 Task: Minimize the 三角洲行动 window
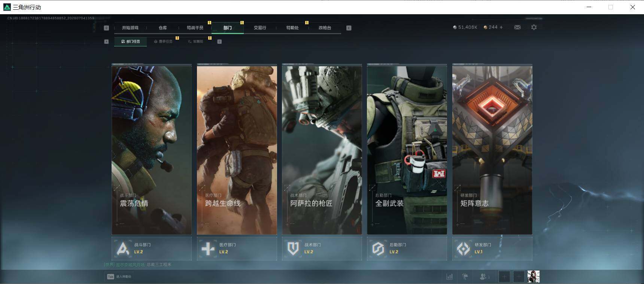click(589, 7)
